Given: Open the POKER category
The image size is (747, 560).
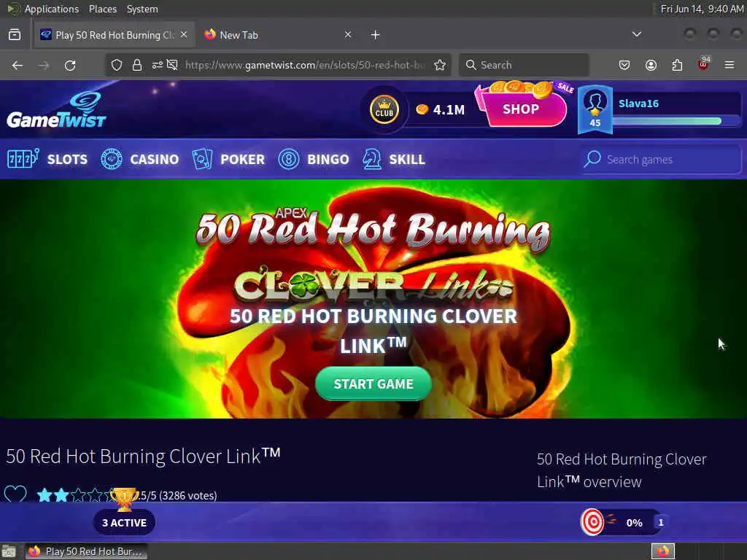Looking at the screenshot, I should click(x=228, y=159).
